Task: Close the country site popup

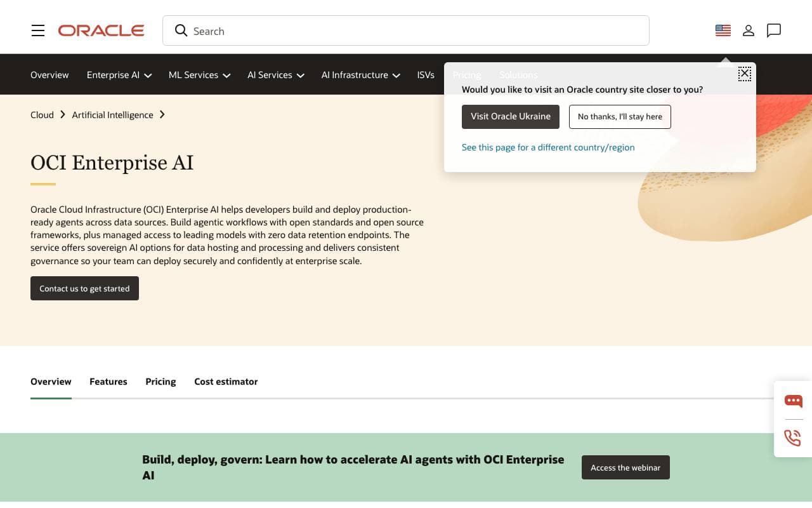Action: pyautogui.click(x=745, y=74)
